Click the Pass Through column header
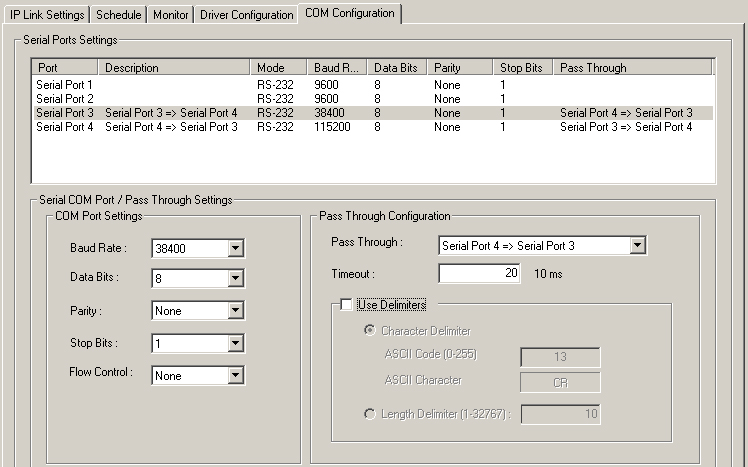Viewport: 748px width, 467px height. (x=632, y=68)
